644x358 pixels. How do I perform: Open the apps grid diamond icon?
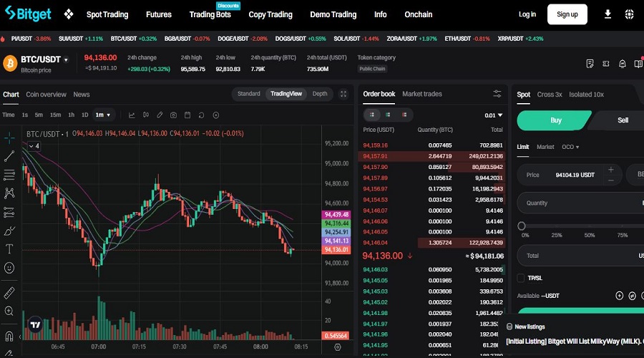tap(69, 14)
